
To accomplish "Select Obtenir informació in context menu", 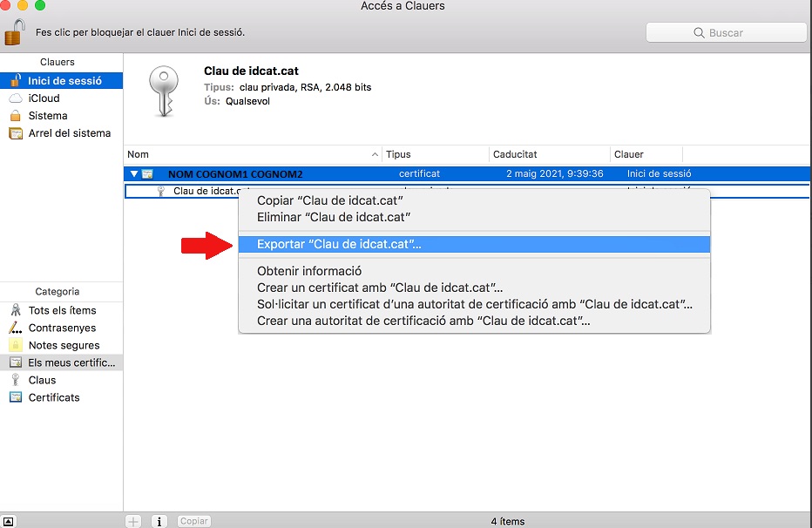I will click(x=309, y=271).
